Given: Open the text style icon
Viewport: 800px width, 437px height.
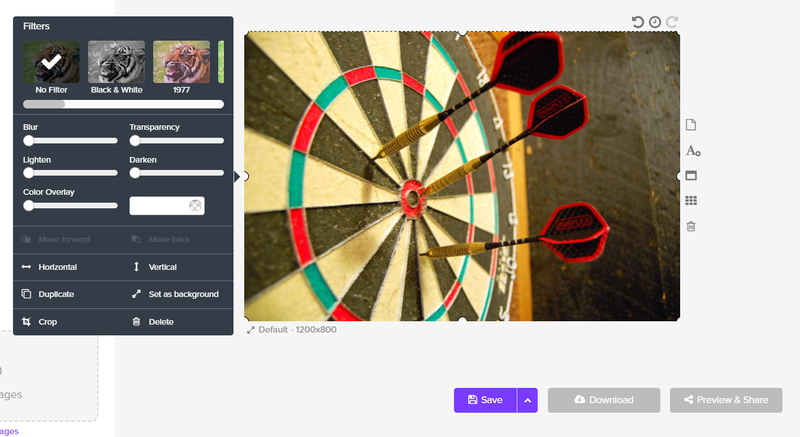Looking at the screenshot, I should [x=692, y=151].
